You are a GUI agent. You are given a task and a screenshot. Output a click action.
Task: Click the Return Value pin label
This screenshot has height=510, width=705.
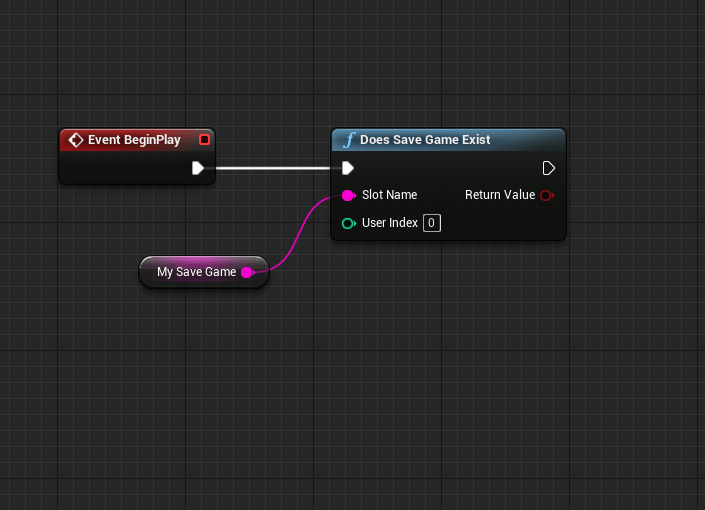(x=500, y=195)
